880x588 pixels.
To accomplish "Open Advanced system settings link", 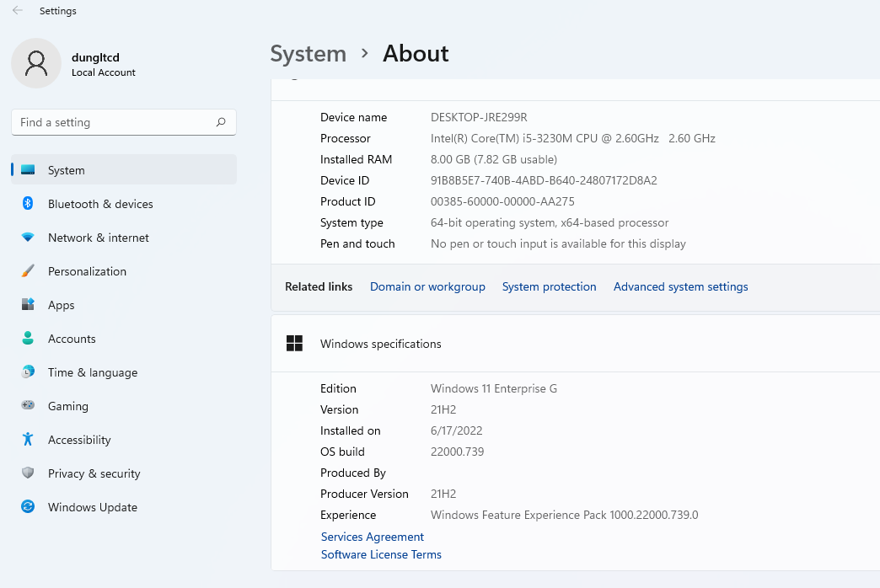I will tap(680, 286).
